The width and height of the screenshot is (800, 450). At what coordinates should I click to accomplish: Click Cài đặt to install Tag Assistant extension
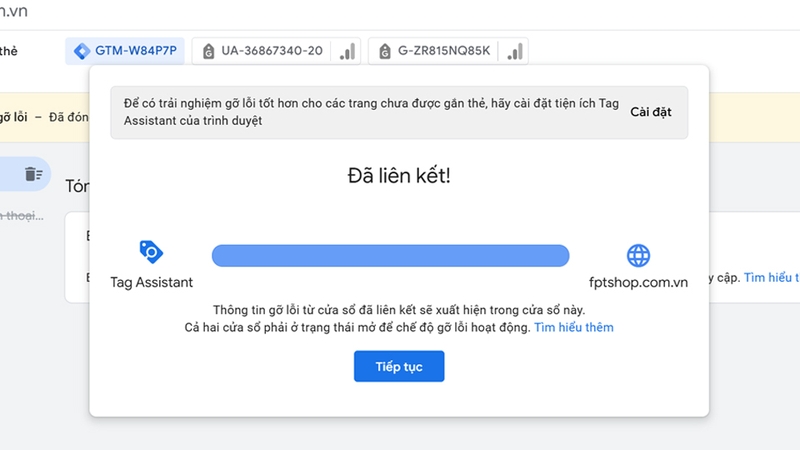pos(651,112)
